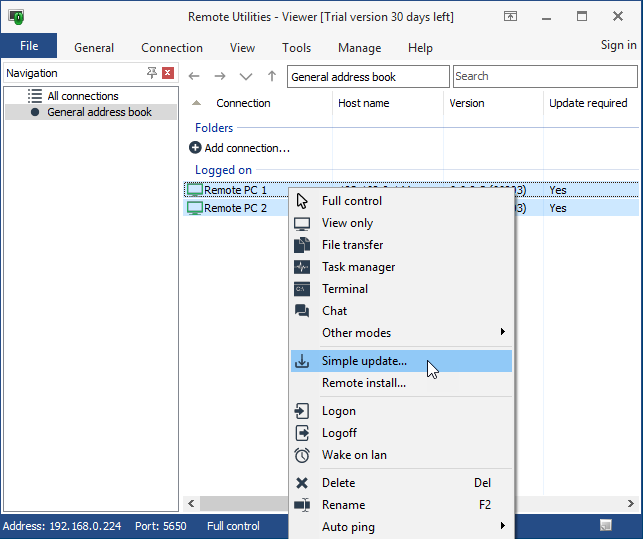Expand the Auto ping submenu

coord(503,527)
